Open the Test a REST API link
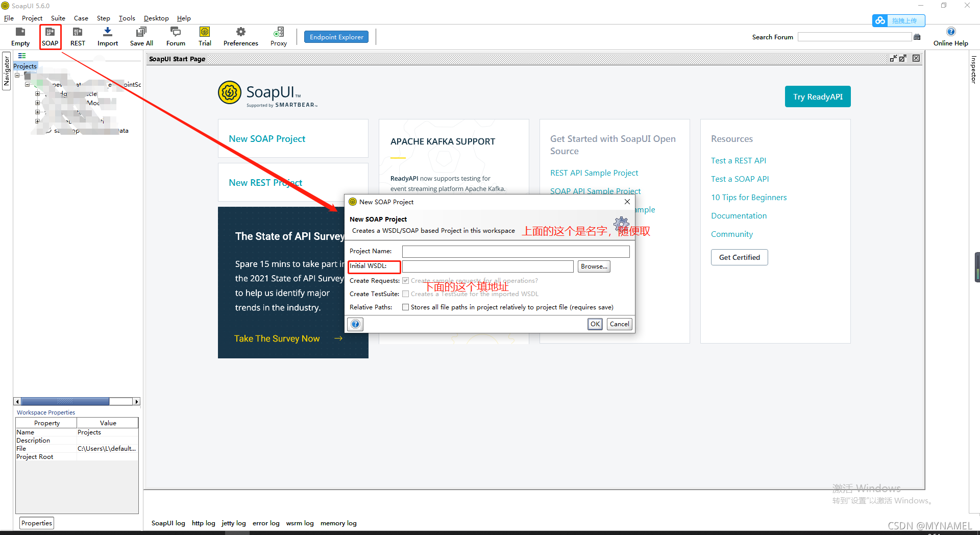Image resolution: width=980 pixels, height=535 pixels. (x=739, y=161)
